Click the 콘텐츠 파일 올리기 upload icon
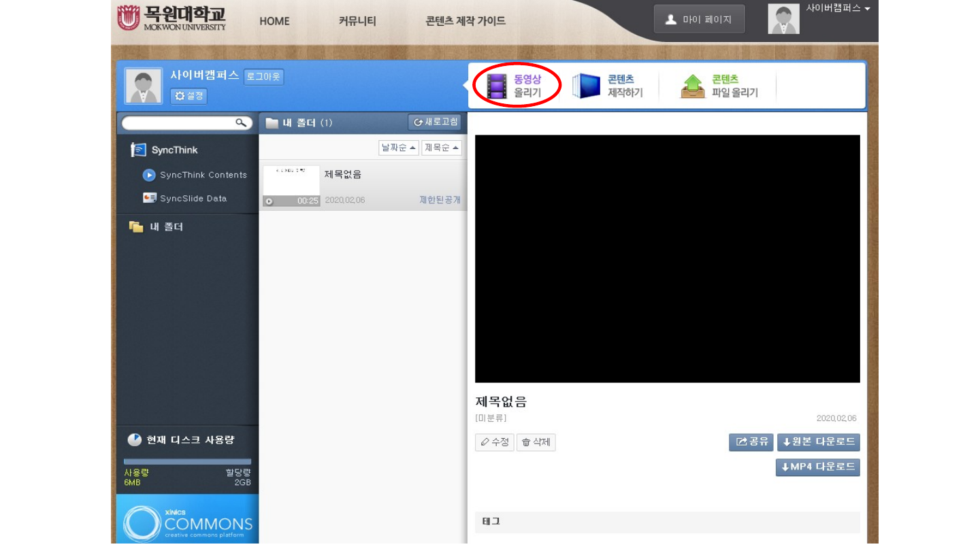980x551 pixels. click(693, 86)
